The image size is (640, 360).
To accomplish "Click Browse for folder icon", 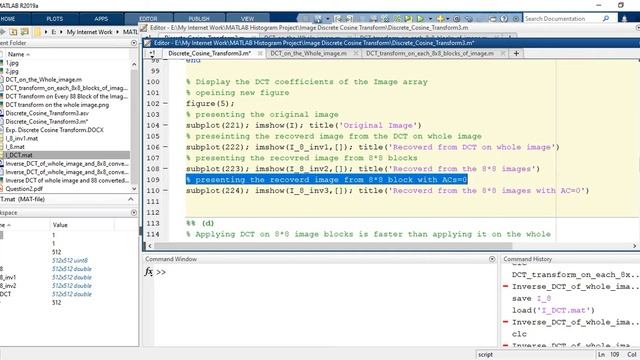I will tap(24, 31).
